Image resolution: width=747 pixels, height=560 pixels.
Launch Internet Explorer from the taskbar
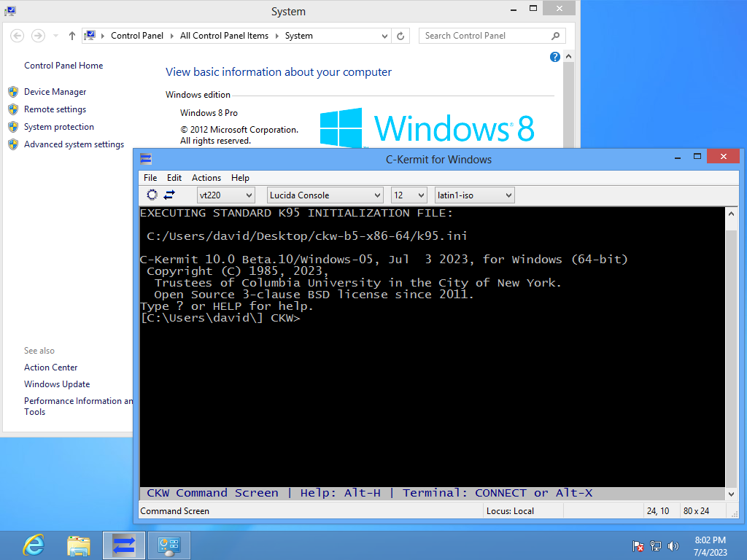(x=34, y=545)
